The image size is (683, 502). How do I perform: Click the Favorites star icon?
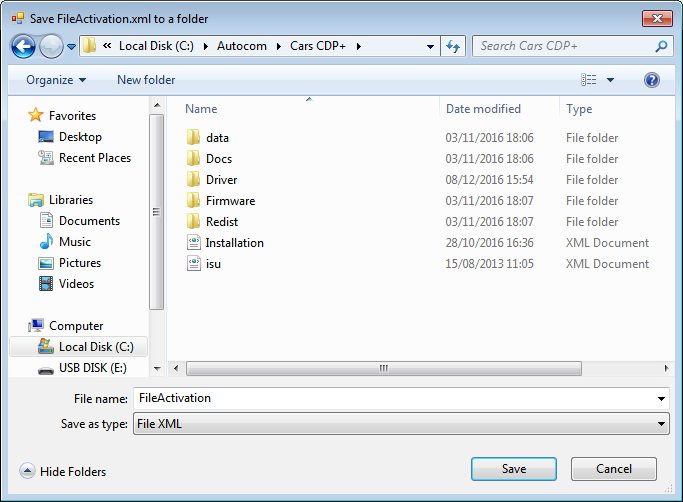35,115
